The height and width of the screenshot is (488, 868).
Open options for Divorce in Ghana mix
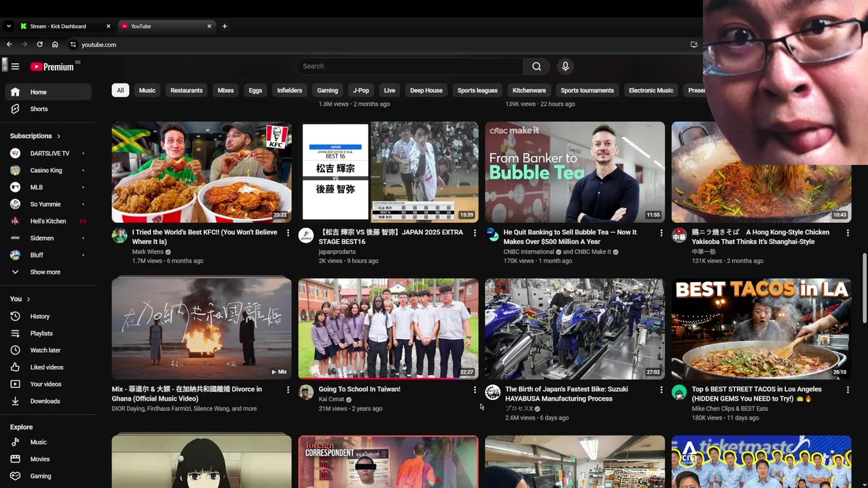pyautogui.click(x=288, y=390)
